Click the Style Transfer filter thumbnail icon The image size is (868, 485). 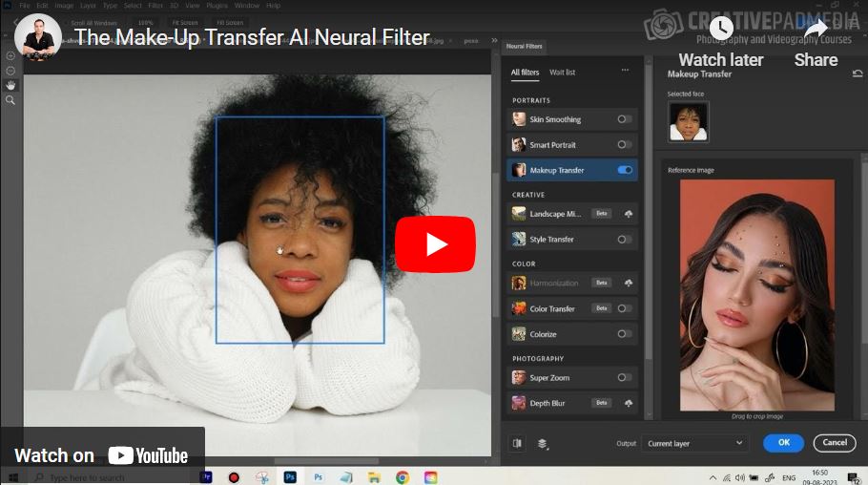(519, 240)
